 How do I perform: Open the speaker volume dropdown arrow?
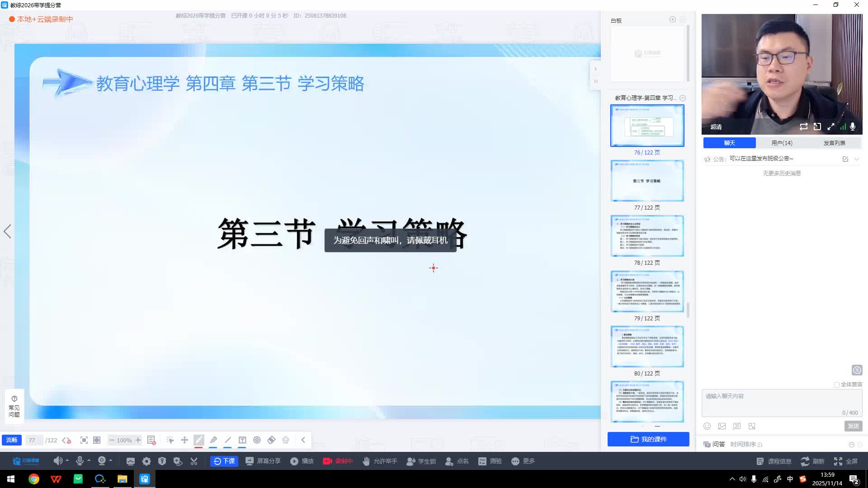68,461
